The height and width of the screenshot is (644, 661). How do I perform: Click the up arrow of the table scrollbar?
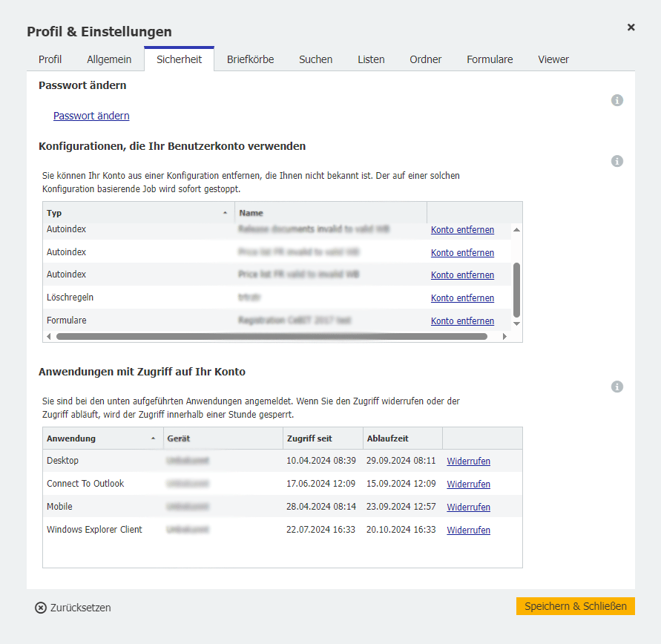pos(516,230)
